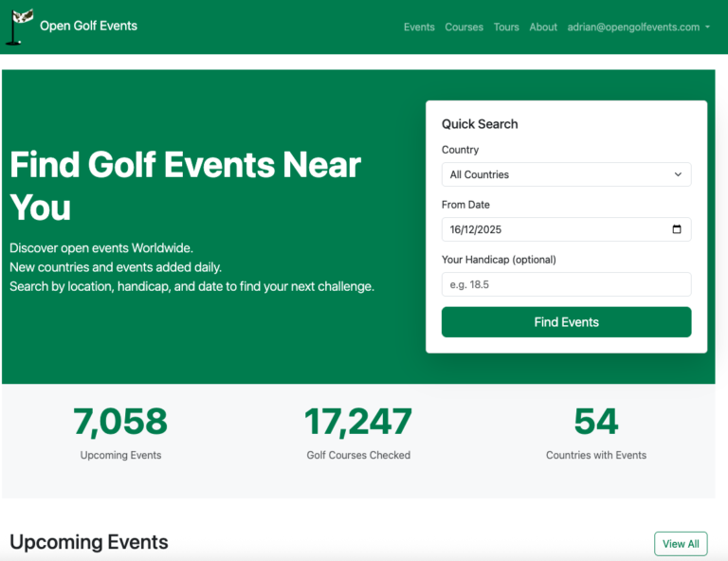Go to the Events nav item

click(x=419, y=27)
